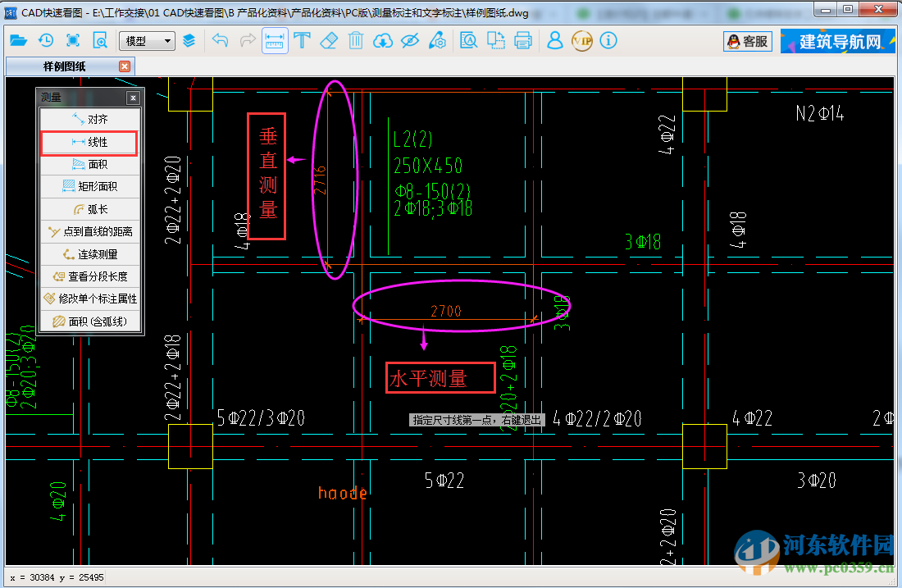Screen dimensions: 902x588
Task: Open the 模型 layout dropdown
Action: tap(147, 41)
